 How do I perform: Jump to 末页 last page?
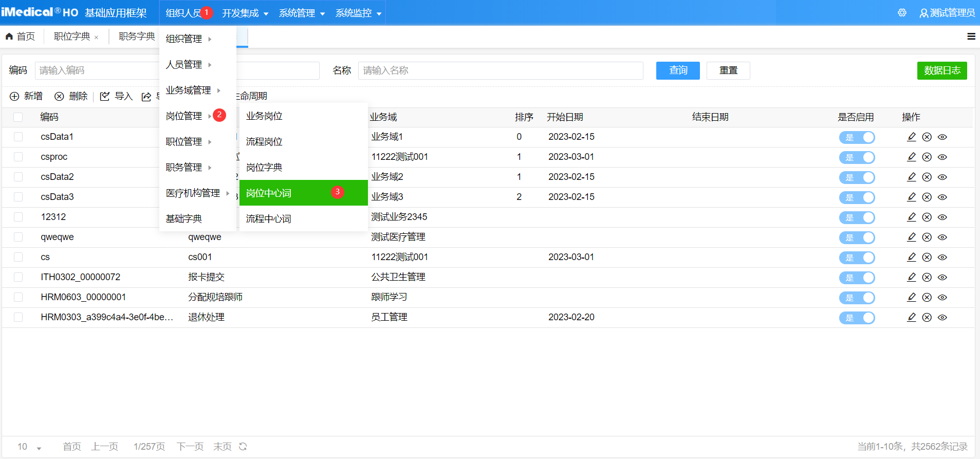pos(223,447)
